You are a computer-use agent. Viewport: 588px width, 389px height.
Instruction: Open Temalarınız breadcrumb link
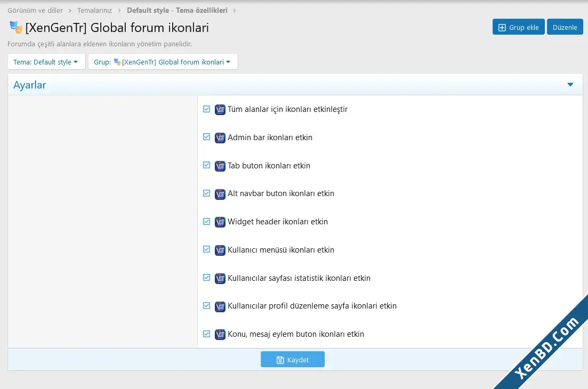[x=94, y=11]
